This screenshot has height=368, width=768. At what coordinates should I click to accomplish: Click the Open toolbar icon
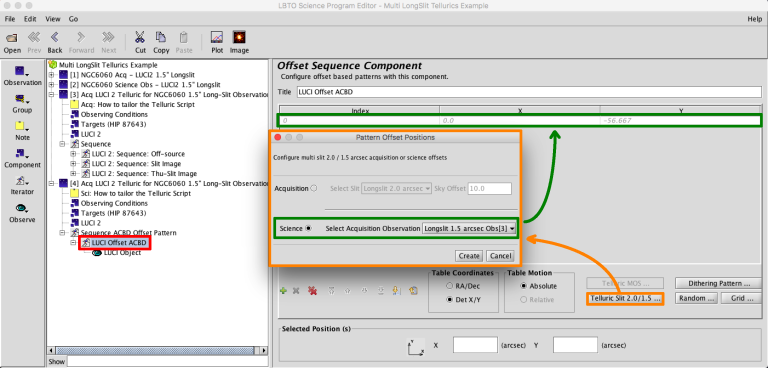[x=12, y=38]
